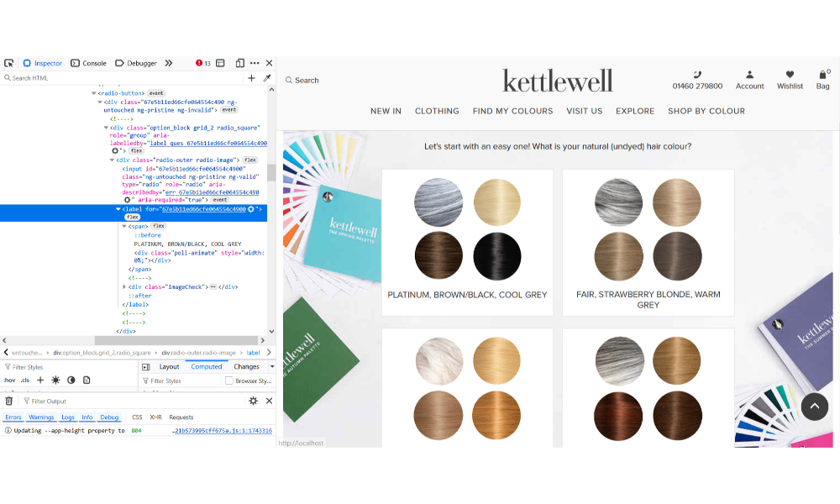Image resolution: width=840 pixels, height=504 pixels.
Task: Open console settings gear icon
Action: [254, 402]
